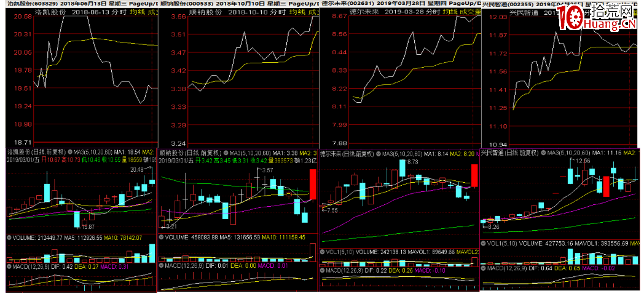
Task: Click the big red candle in 德尔未来 daily chart
Action: coord(474,175)
